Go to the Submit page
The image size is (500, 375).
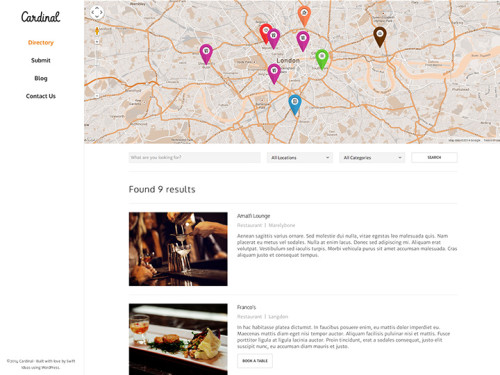tap(41, 60)
